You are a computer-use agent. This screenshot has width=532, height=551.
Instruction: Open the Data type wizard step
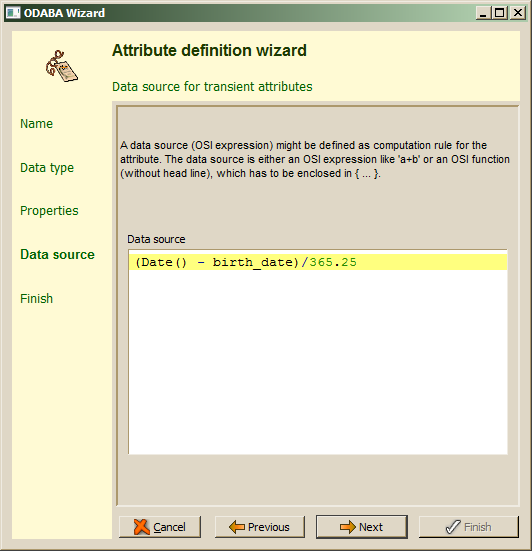[47, 168]
